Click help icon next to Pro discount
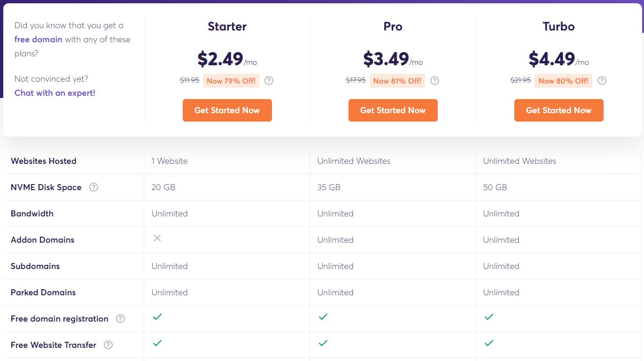Screen dimensions: 644x361 coord(435,81)
